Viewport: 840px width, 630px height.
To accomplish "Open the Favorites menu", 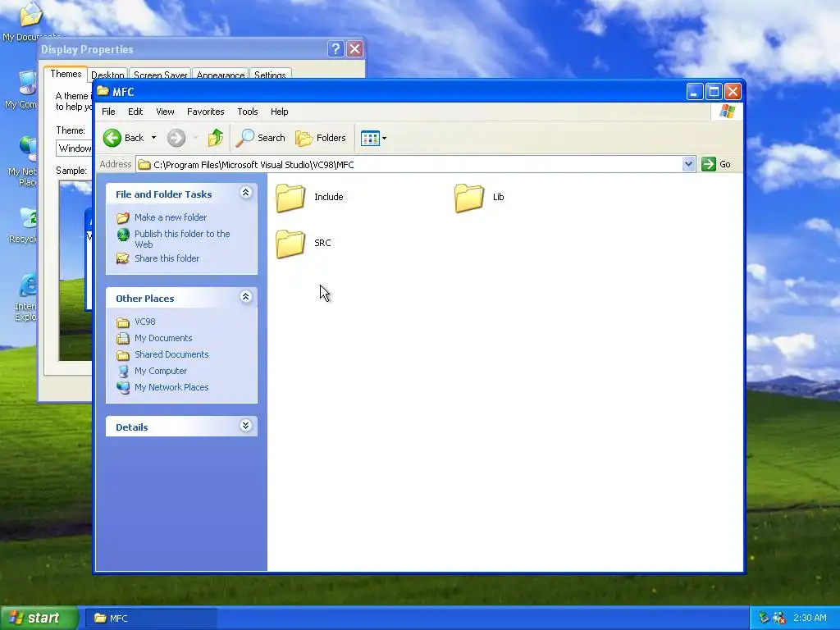I will pyautogui.click(x=206, y=112).
